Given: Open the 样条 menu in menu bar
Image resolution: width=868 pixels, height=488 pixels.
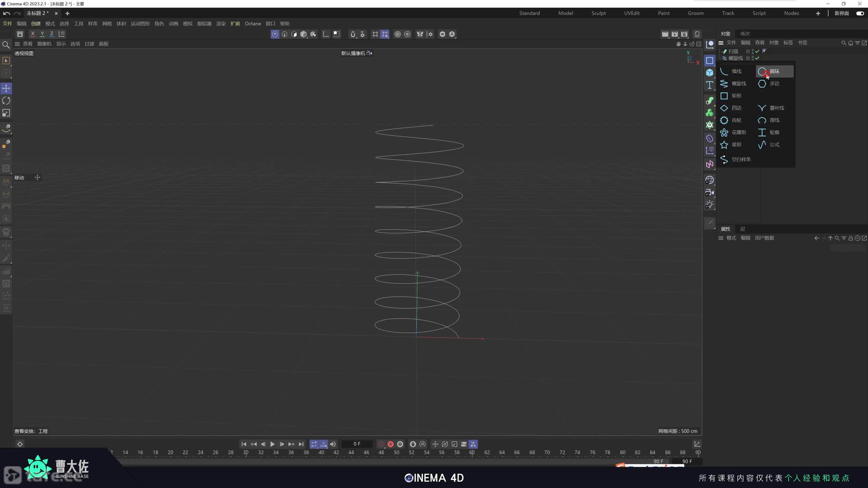Looking at the screenshot, I should (x=93, y=24).
